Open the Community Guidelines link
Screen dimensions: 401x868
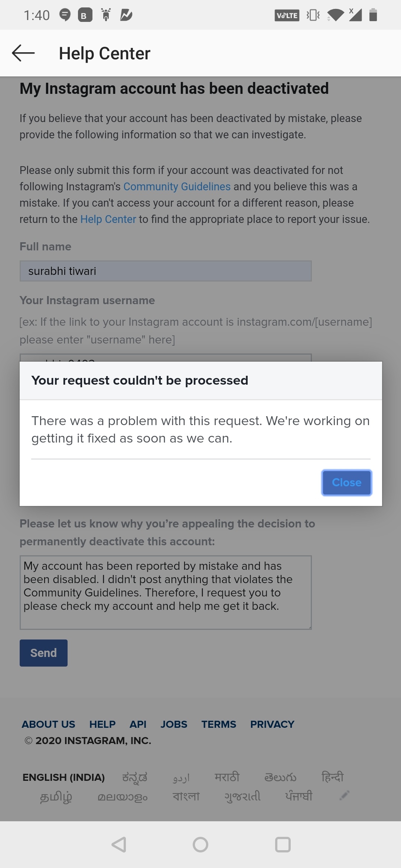pyautogui.click(x=177, y=187)
